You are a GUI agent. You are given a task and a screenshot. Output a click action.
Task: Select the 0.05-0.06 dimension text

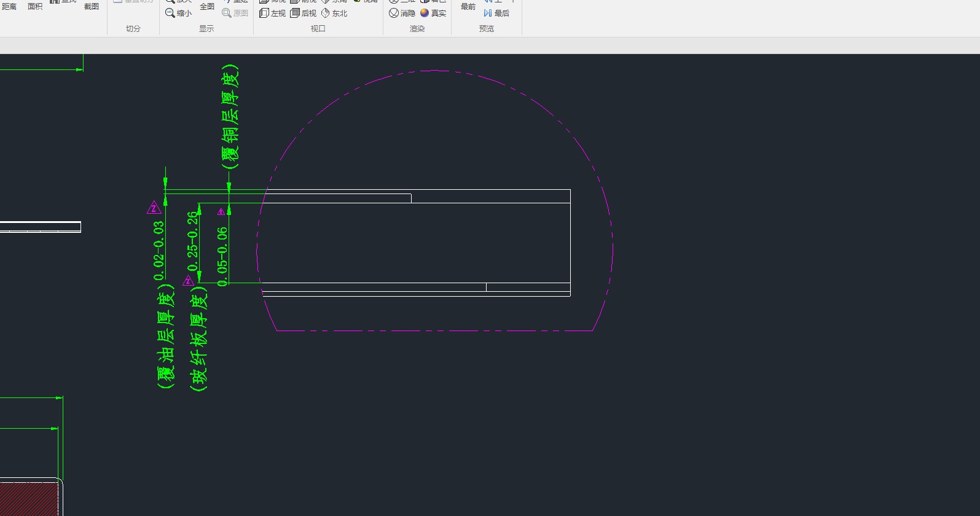[222, 257]
